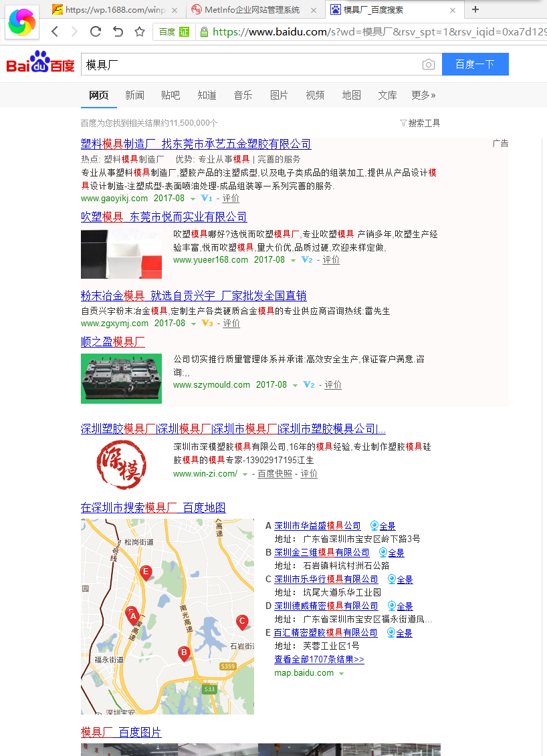Open 搜索工具 filter options
Screen dimensions: 547x756
pos(420,123)
